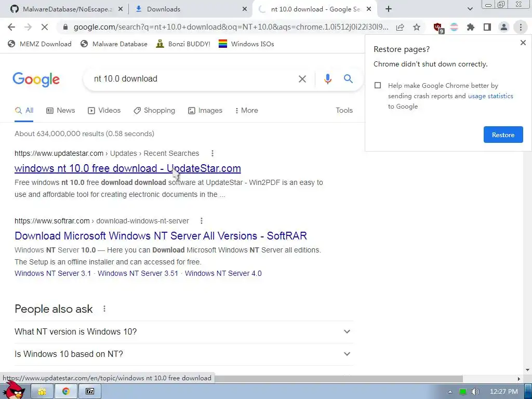
Task: Open 'windows nt 10.0 free download - UpdateStar.com'
Action: (128, 168)
